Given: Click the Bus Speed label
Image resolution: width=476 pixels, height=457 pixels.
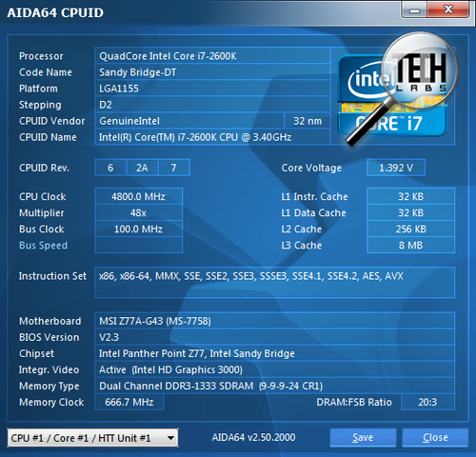Looking at the screenshot, I should [43, 246].
